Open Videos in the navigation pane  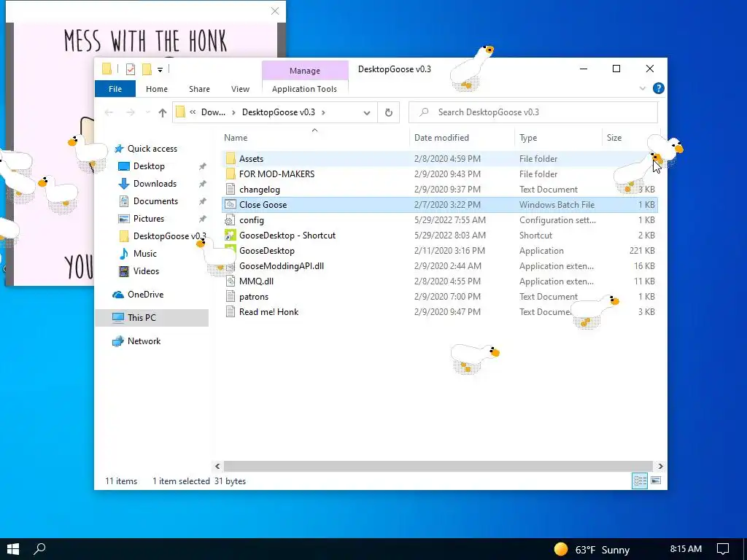[146, 271]
